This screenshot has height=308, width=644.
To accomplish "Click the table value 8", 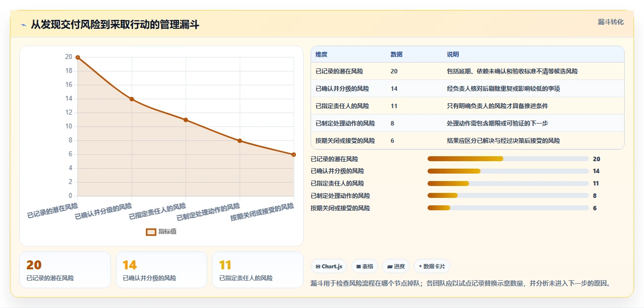I will click(392, 123).
